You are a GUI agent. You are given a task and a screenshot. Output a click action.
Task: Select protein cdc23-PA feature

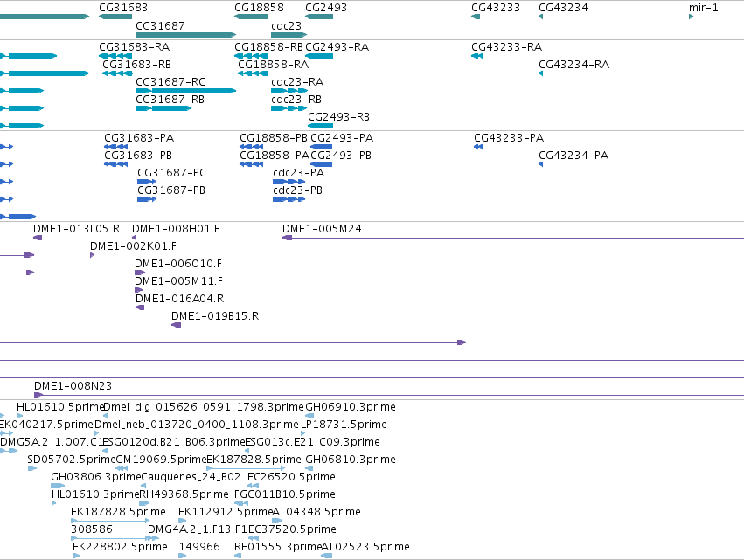[x=289, y=182]
